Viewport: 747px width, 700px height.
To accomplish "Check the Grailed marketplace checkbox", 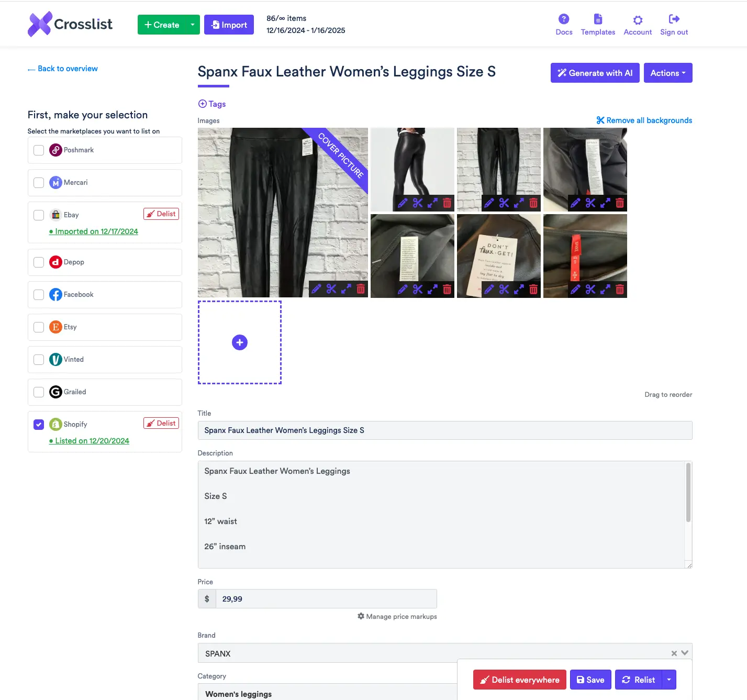I will coord(39,392).
